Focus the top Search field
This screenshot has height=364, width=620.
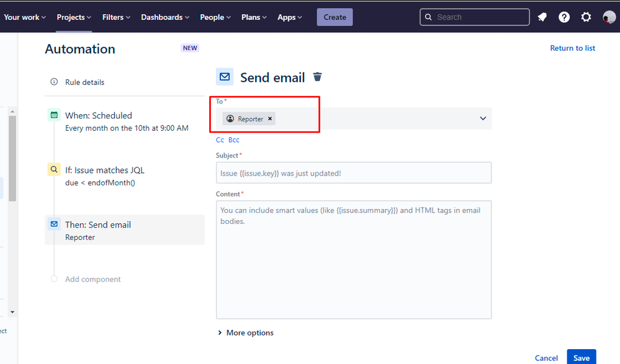(475, 17)
